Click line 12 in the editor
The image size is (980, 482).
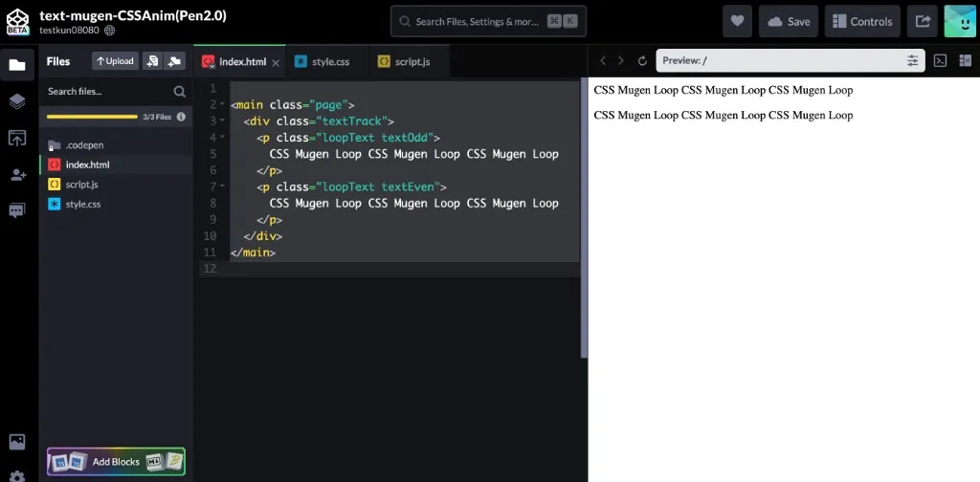pos(390,269)
